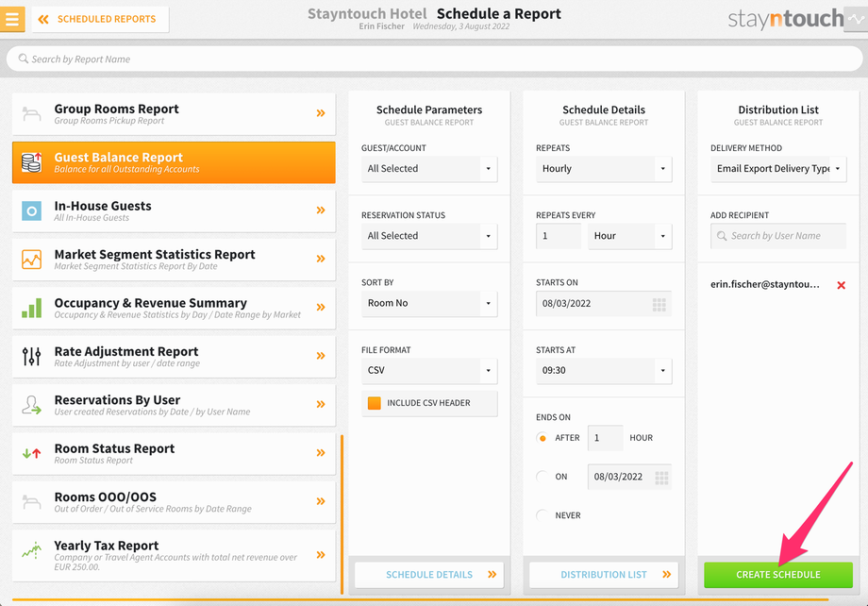Click the chevron on Rate Adjustment Report row

(x=321, y=356)
